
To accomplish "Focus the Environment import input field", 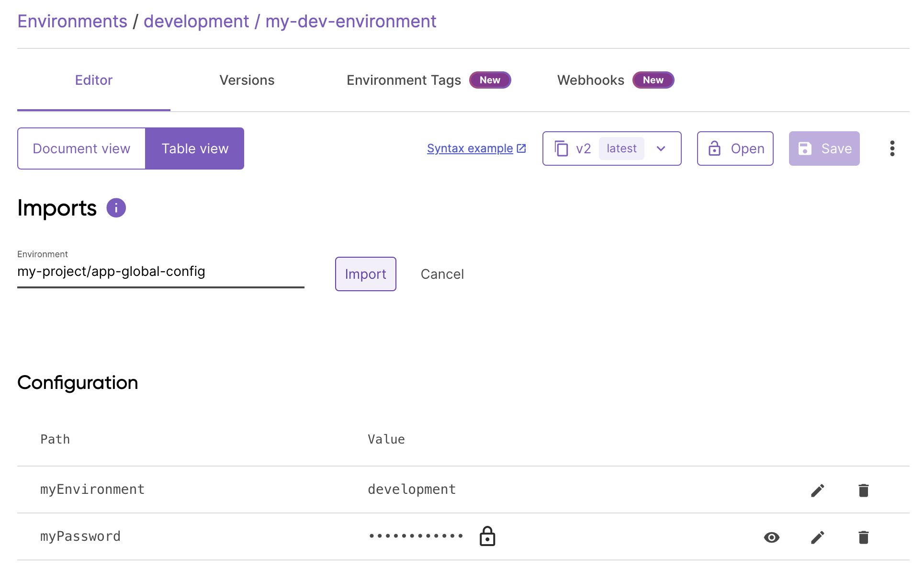I will pos(161,272).
